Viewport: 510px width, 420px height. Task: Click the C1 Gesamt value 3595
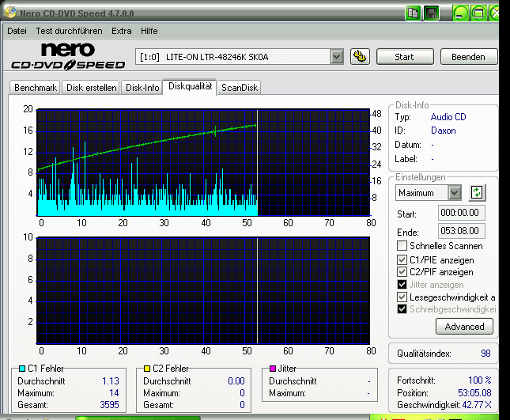(x=109, y=405)
